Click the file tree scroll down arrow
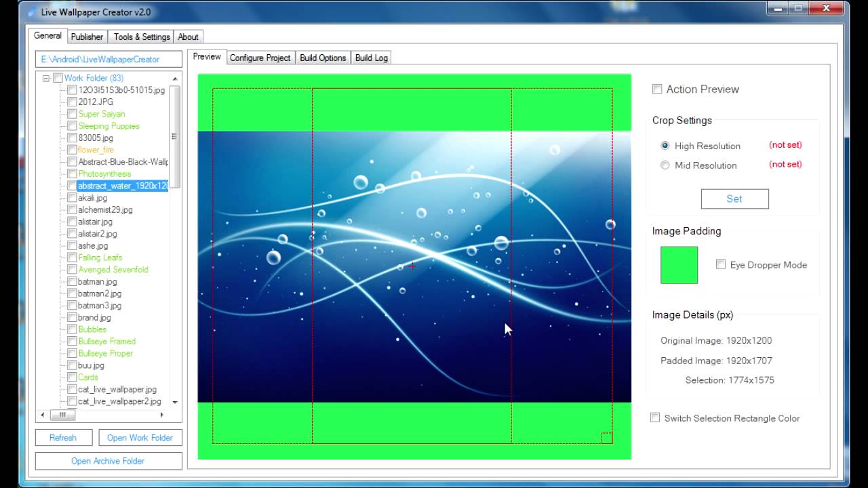Viewport: 868px width, 488px height. [175, 402]
